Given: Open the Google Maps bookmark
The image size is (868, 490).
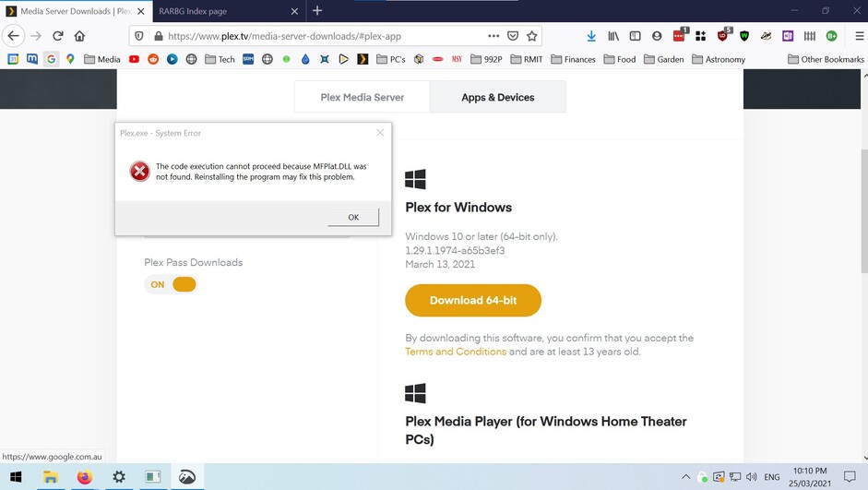Looking at the screenshot, I should pyautogui.click(x=70, y=59).
